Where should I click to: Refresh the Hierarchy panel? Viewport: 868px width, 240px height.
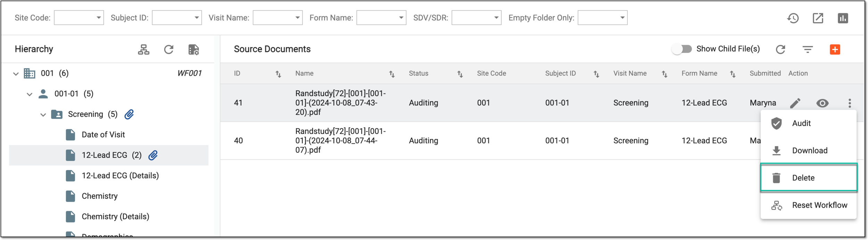coord(169,49)
